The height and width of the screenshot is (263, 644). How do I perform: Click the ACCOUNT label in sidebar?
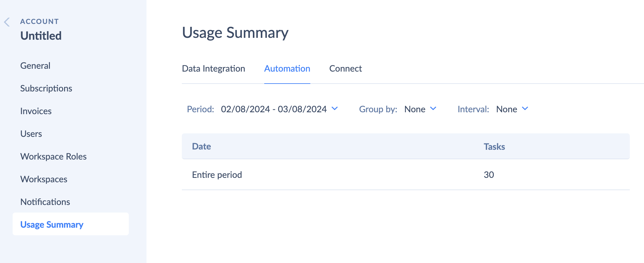(x=39, y=21)
